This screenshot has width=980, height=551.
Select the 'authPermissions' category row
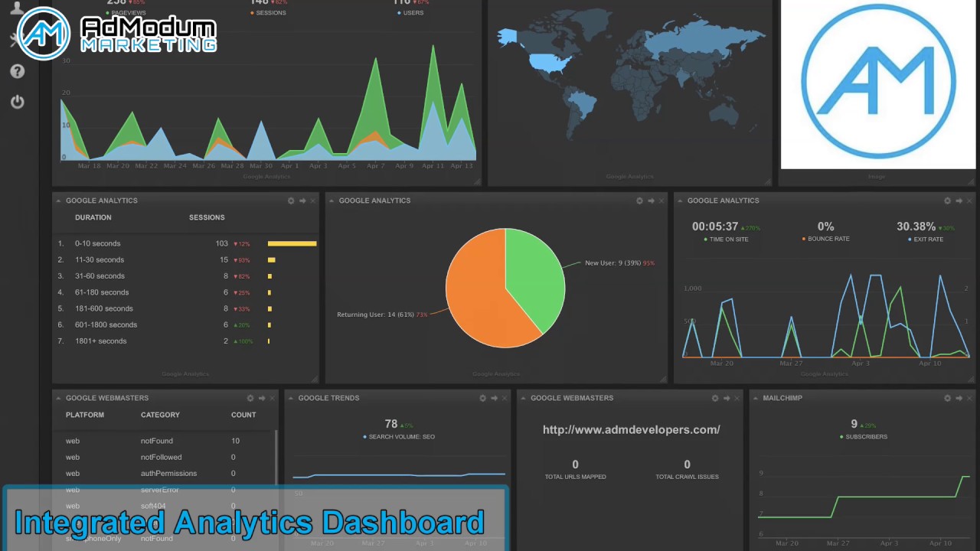point(164,473)
